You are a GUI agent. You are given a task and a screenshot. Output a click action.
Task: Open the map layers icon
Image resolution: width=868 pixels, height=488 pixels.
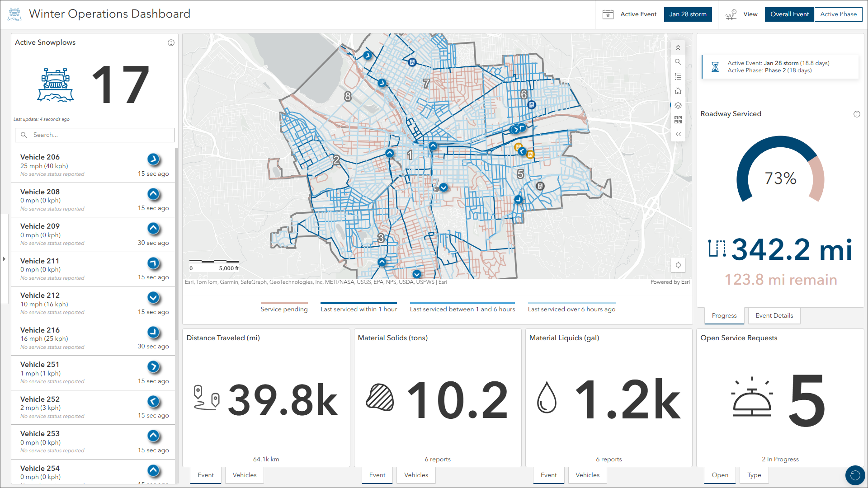(678, 105)
